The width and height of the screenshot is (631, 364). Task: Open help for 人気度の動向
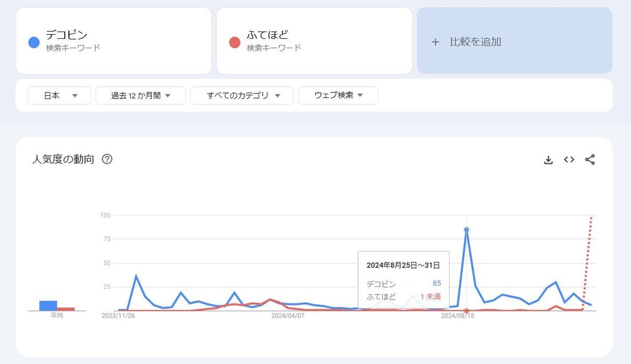[x=107, y=159]
